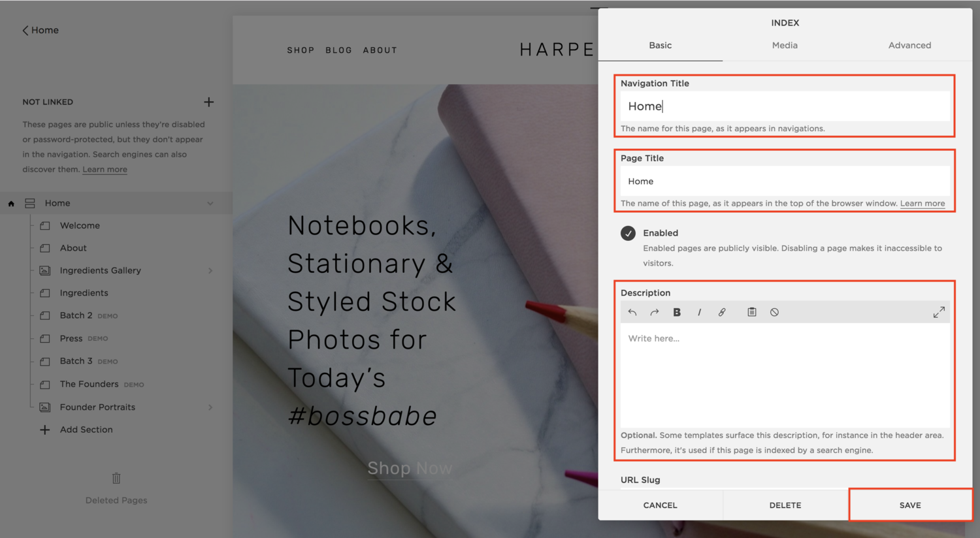Toggle bold in Description editor
Viewport: 980px width, 538px height.
pyautogui.click(x=677, y=312)
